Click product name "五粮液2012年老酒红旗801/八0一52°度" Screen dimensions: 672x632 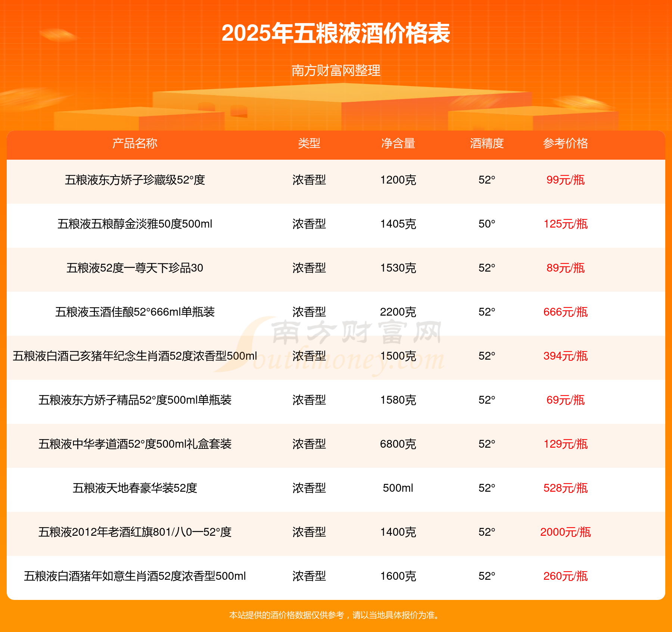(135, 532)
